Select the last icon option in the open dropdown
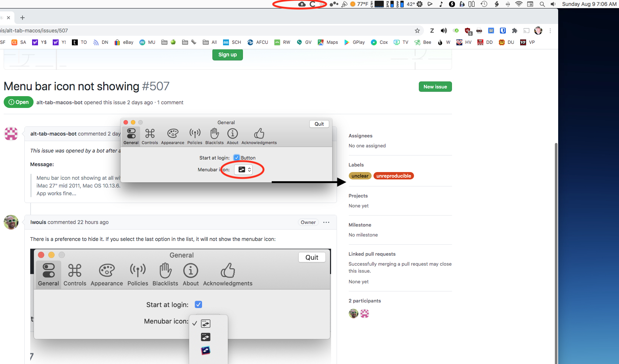The width and height of the screenshot is (619, 364). point(205,351)
